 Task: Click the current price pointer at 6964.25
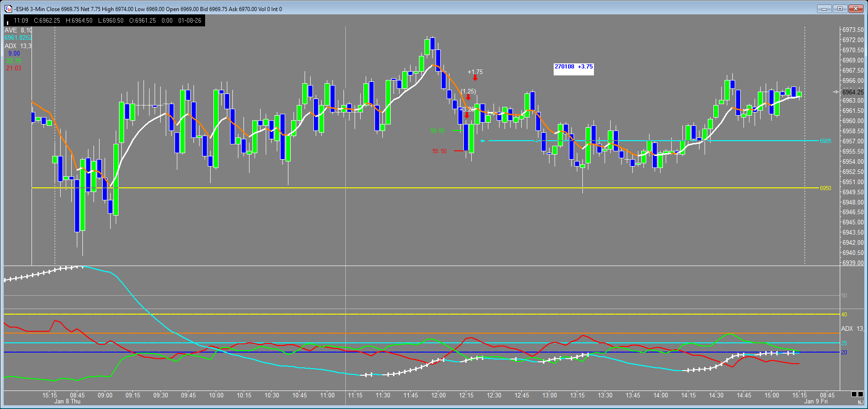coord(836,92)
